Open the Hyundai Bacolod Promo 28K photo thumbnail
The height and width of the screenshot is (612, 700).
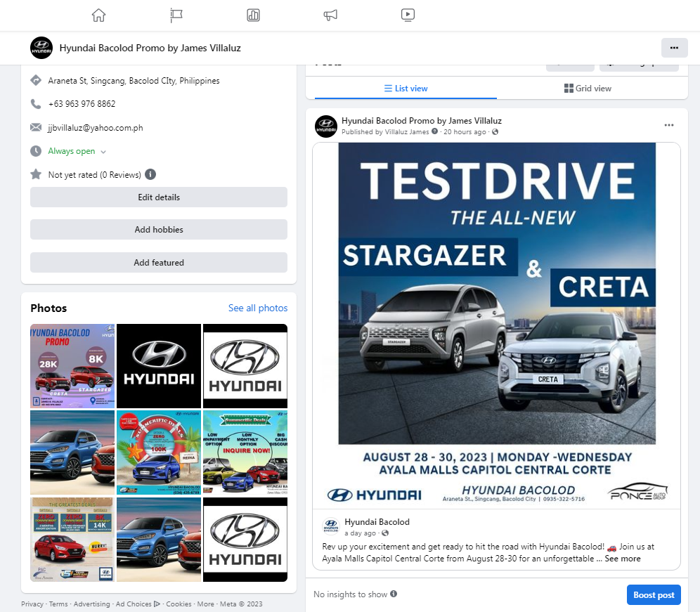pos(72,366)
